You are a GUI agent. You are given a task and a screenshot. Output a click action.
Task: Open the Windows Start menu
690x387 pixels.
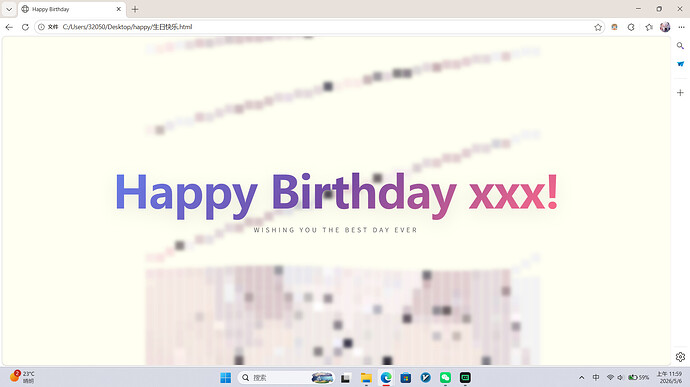coord(226,377)
